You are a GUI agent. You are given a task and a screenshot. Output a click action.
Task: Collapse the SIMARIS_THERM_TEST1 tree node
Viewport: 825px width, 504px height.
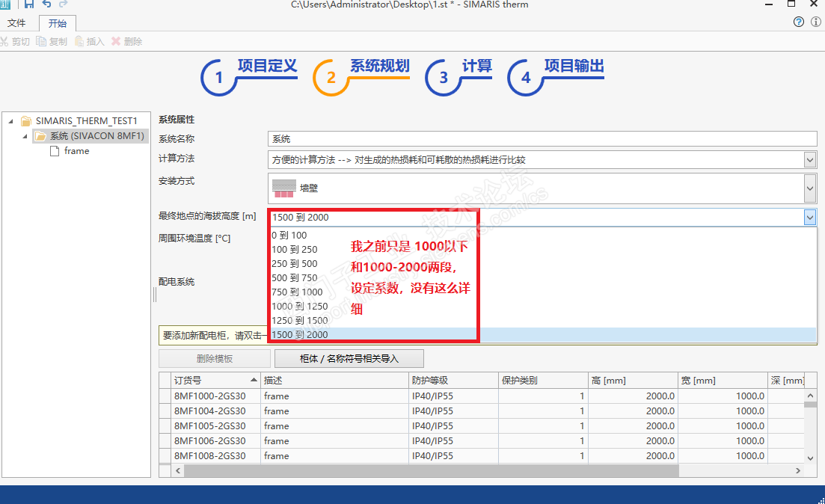[11, 121]
